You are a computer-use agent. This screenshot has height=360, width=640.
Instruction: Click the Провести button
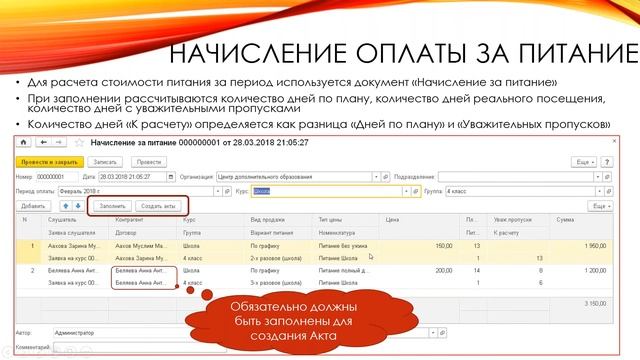[149, 162]
